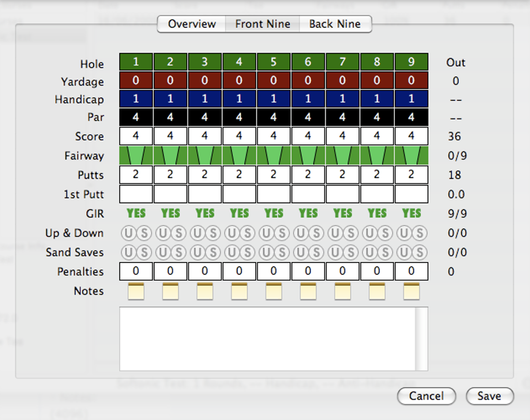Screen dimensions: 530x420
Task: Select the green Hole 7 header cell
Action: click(343, 62)
